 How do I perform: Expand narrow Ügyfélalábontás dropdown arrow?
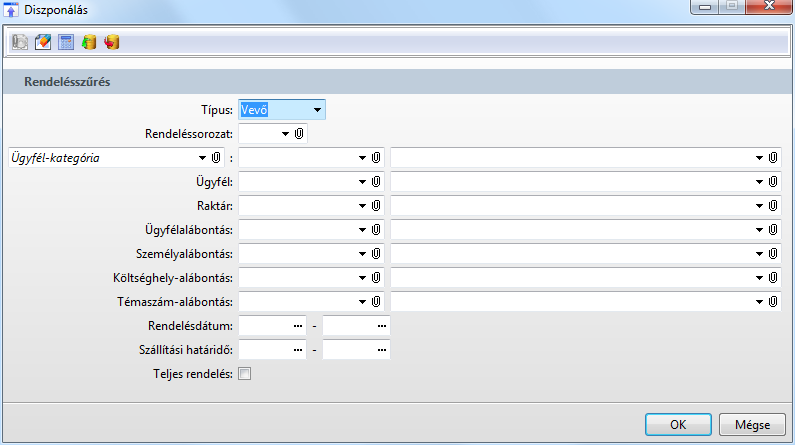[362, 230]
